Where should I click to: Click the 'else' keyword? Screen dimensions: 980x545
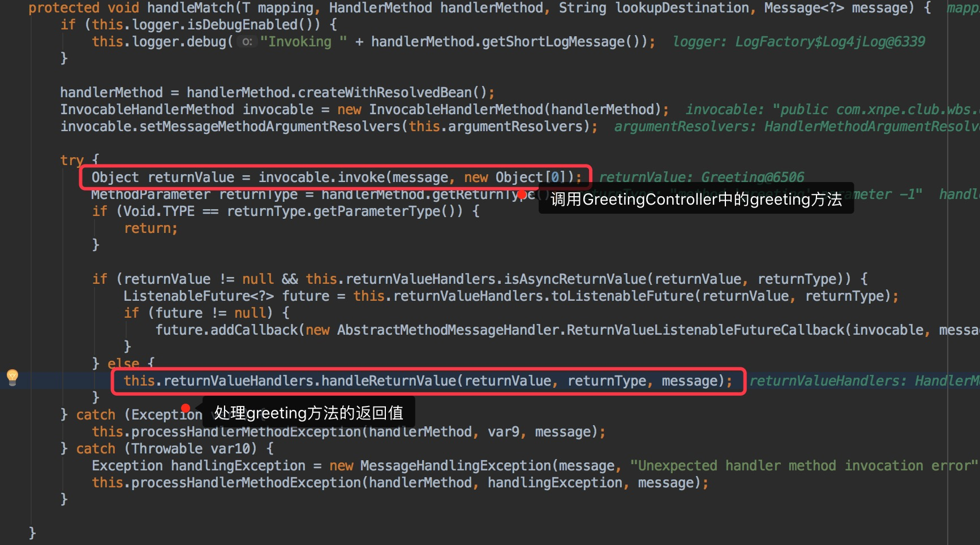123,364
